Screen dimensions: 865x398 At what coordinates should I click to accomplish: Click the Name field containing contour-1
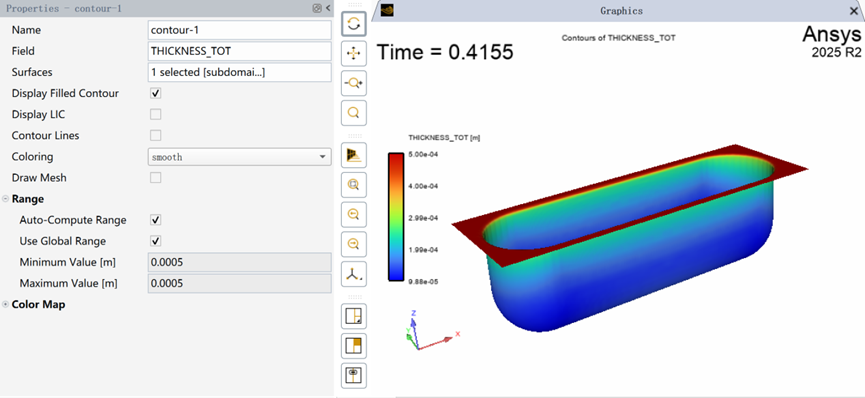[239, 30]
